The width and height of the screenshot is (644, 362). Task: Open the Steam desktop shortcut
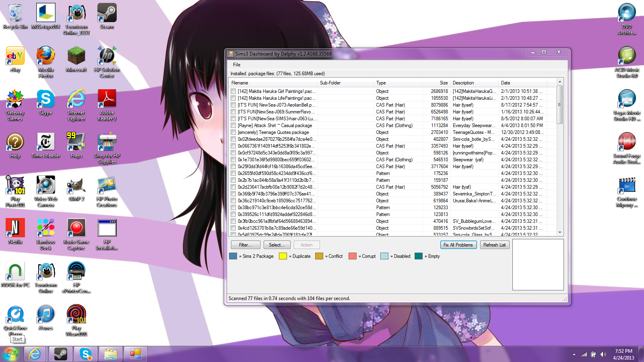[107, 16]
